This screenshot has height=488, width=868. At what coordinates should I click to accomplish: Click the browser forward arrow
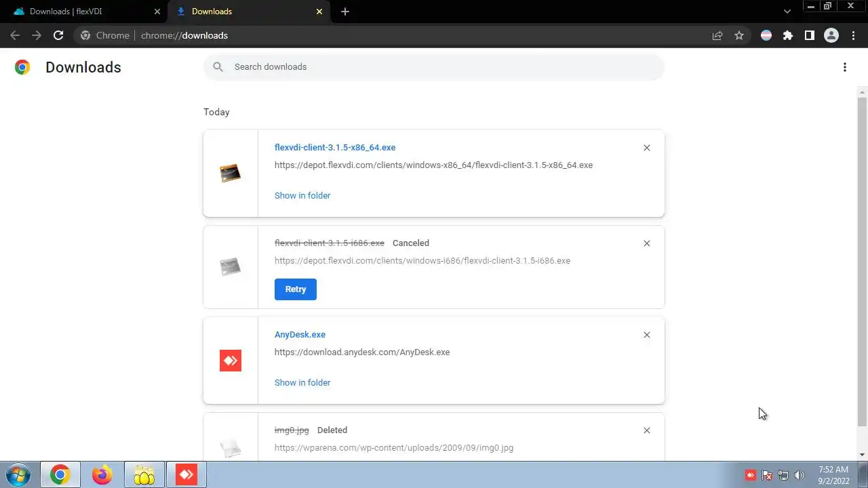click(x=37, y=35)
